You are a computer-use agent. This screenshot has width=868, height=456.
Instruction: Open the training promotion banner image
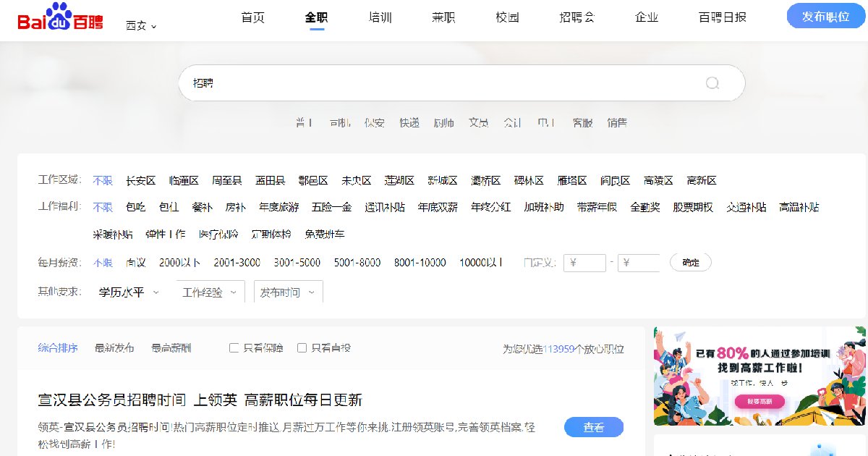(759, 376)
